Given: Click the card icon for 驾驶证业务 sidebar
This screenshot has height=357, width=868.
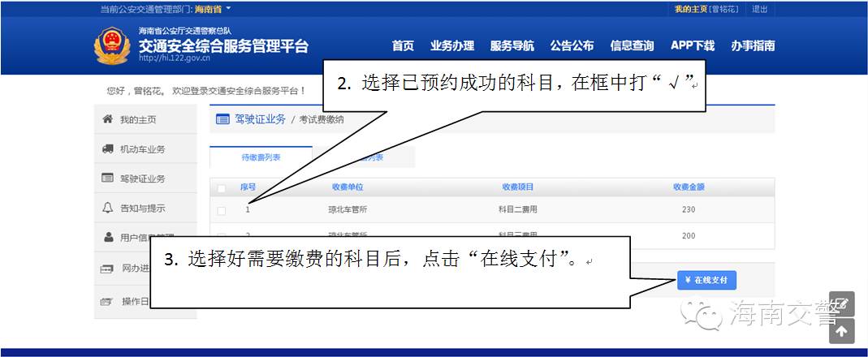Looking at the screenshot, I should click(x=108, y=178).
